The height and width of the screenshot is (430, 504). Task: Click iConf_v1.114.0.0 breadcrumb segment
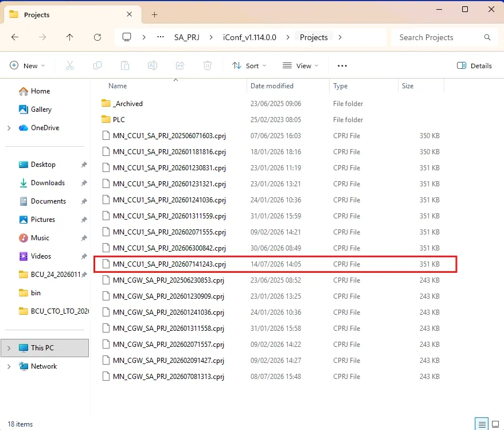tap(249, 37)
